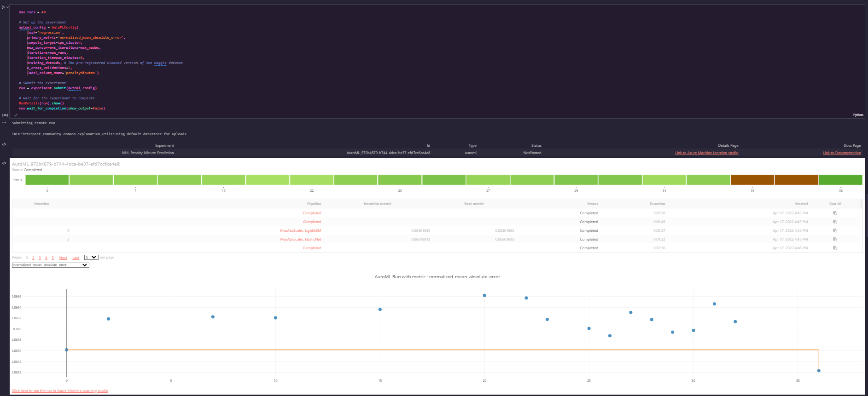The image size is (868, 396).
Task: Go to page 3 of iterations
Action: click(40, 258)
